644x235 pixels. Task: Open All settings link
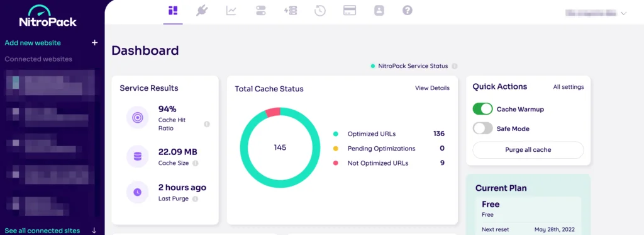click(x=569, y=87)
